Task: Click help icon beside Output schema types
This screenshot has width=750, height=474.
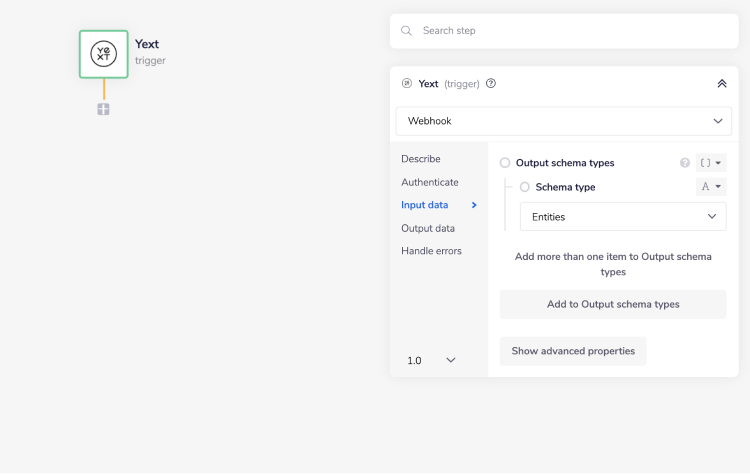Action: (x=685, y=163)
